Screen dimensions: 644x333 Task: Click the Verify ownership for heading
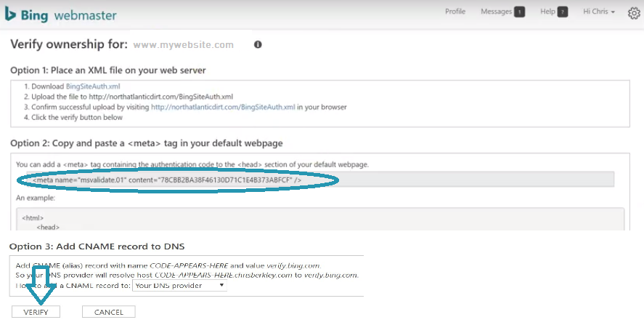pos(69,44)
